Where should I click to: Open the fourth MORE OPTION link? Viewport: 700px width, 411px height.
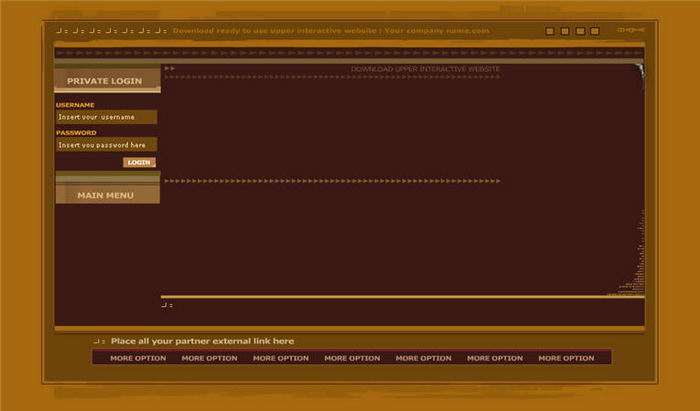click(352, 358)
